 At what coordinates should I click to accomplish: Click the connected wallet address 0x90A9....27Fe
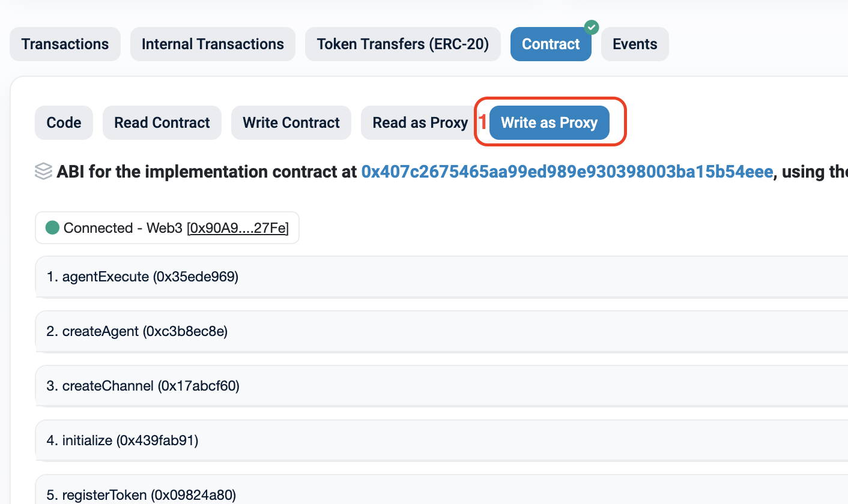[x=238, y=229]
